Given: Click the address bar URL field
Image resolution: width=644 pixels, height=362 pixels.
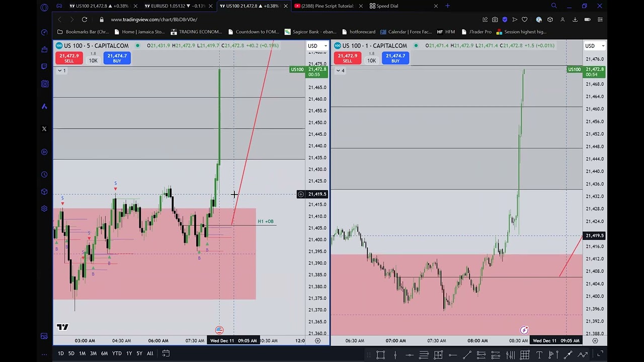Looking at the screenshot, I should point(287,20).
